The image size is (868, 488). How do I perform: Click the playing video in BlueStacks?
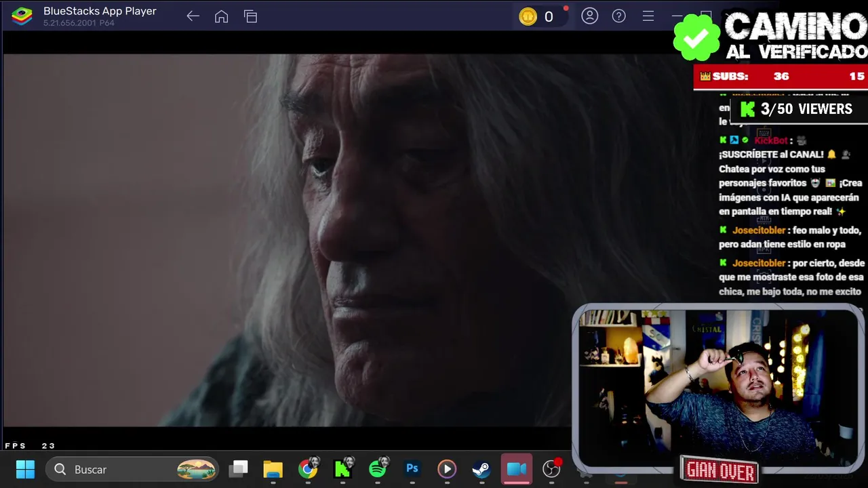coord(288,240)
